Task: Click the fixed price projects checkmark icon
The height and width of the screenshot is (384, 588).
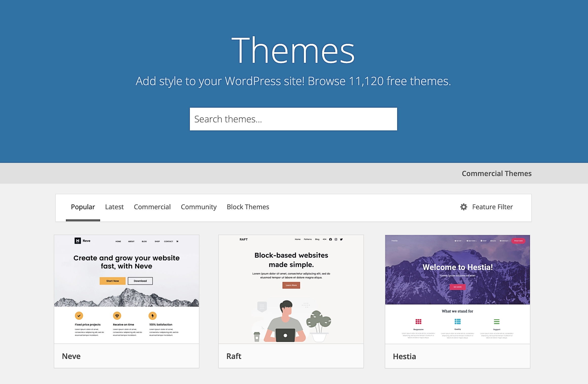Action: point(79,315)
